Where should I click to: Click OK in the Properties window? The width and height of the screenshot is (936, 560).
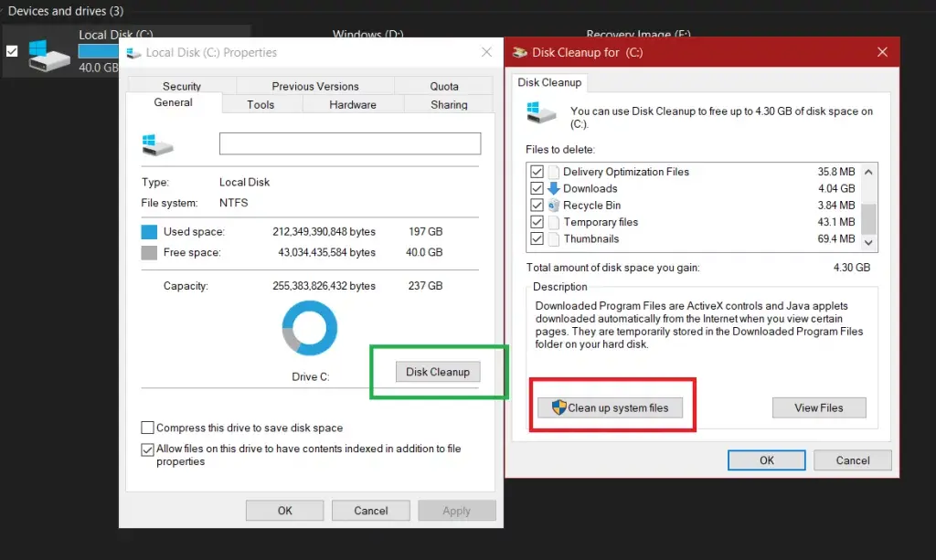[285, 511]
